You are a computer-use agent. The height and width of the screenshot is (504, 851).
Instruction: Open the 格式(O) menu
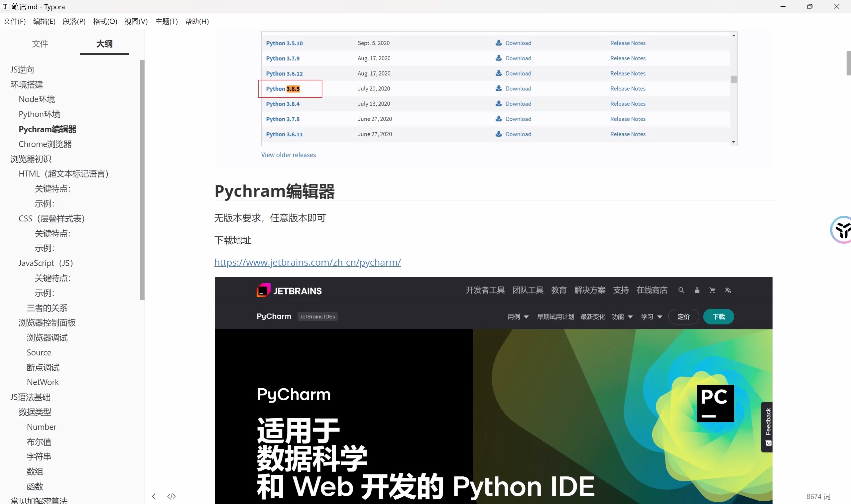105,21
